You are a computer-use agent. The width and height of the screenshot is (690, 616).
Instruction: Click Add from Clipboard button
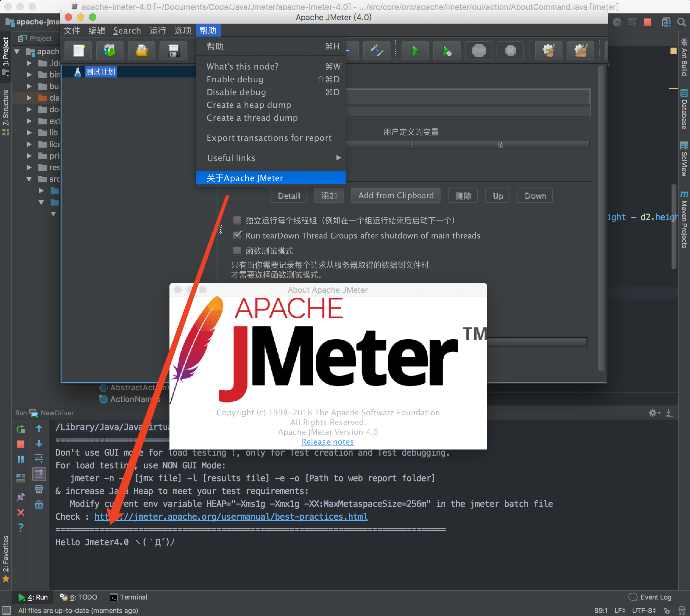pyautogui.click(x=396, y=196)
